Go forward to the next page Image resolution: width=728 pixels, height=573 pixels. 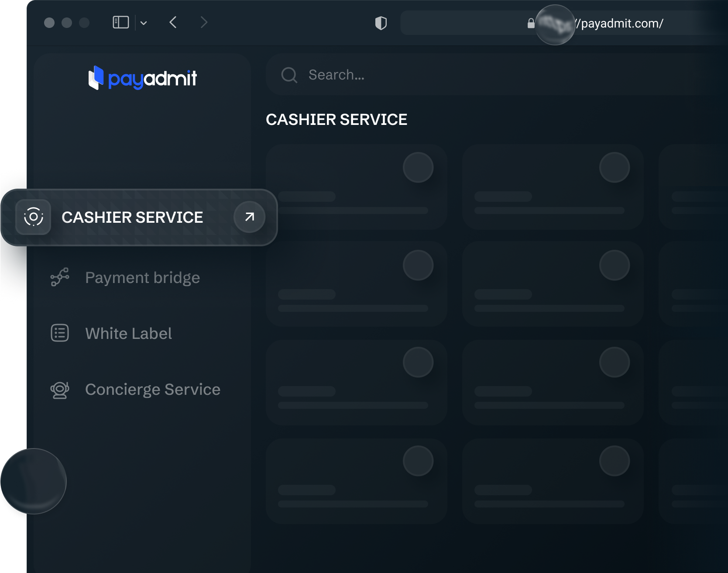[204, 22]
